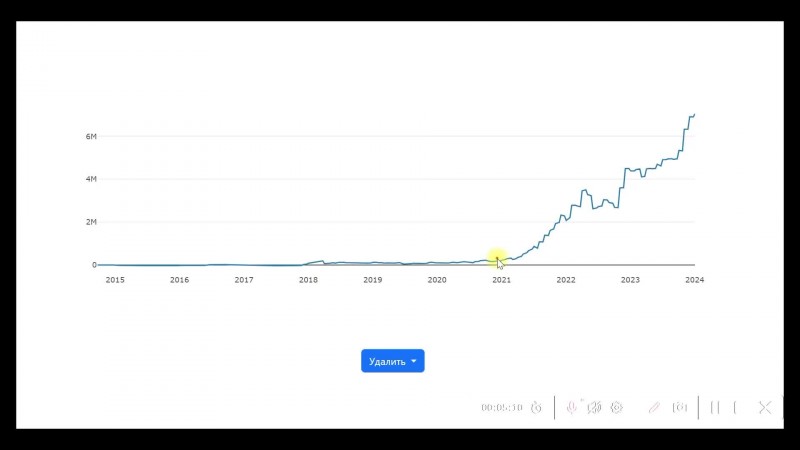The height and width of the screenshot is (450, 800).
Task: Click the 2024 label on the x-axis
Action: pos(694,280)
